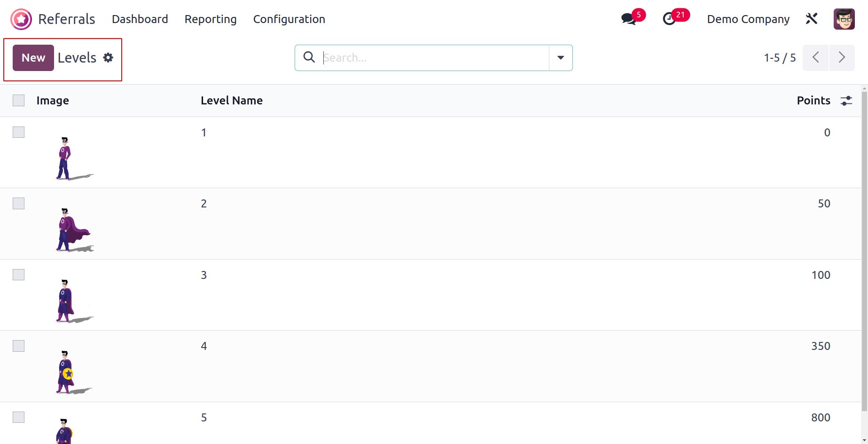Click the Referrals app logo icon
Viewport: 868px width, 444px height.
(x=21, y=19)
